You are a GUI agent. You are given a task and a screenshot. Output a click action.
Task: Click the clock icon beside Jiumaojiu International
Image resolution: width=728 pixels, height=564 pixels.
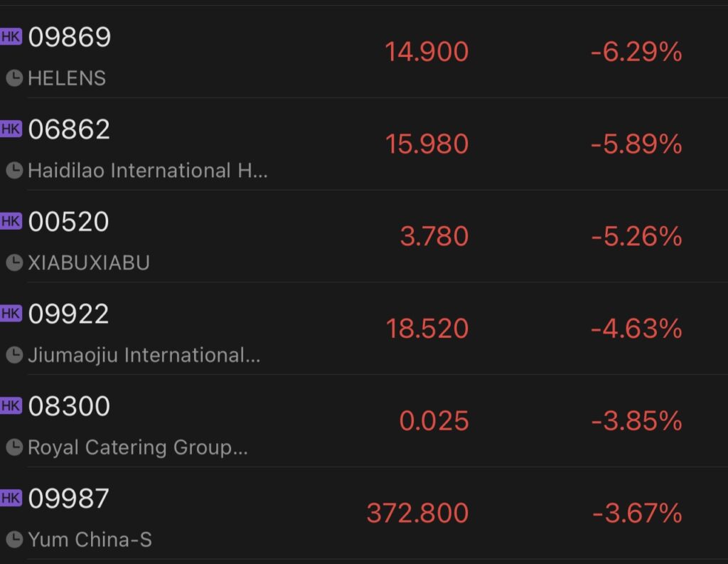pyautogui.click(x=14, y=355)
